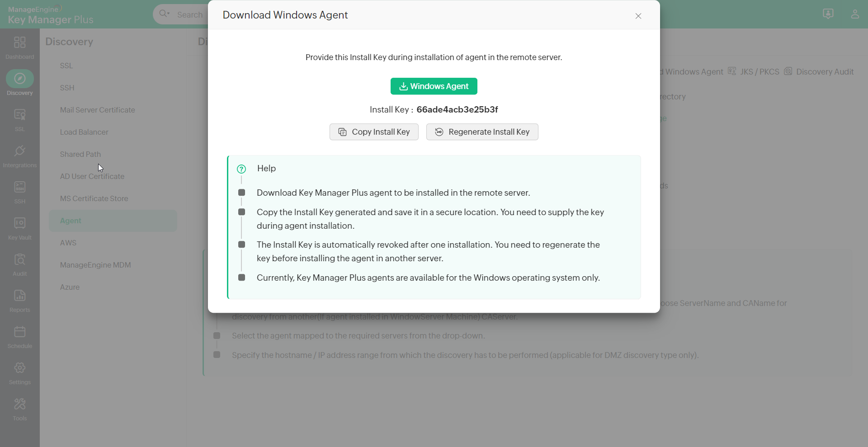Open AD User Certificate discovery
This screenshot has height=447, width=868.
click(92, 176)
